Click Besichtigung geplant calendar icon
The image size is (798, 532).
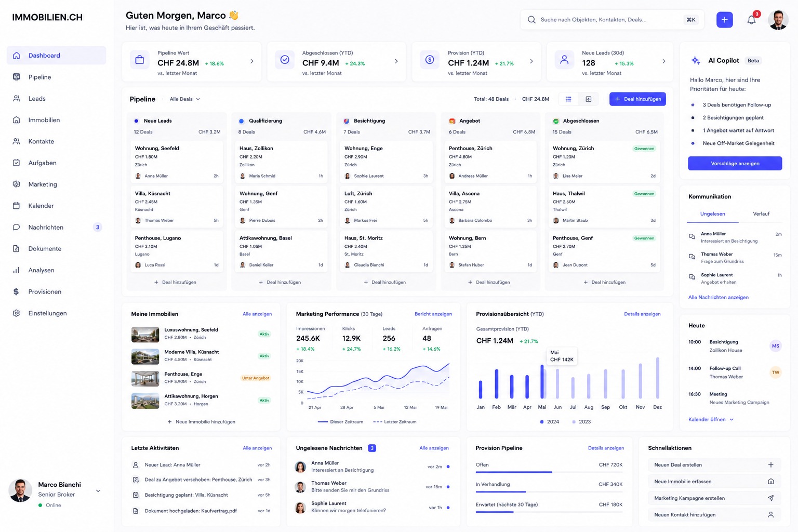pos(136,495)
